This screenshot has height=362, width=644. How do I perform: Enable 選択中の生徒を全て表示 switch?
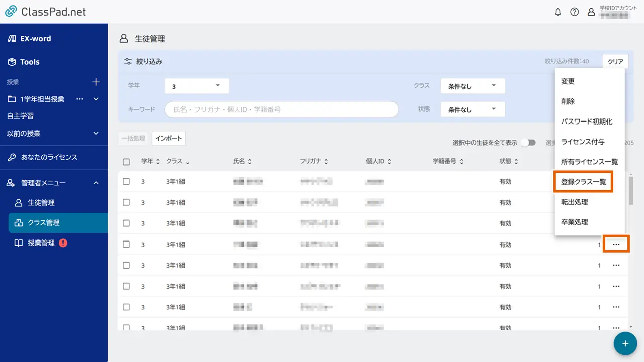pos(528,143)
